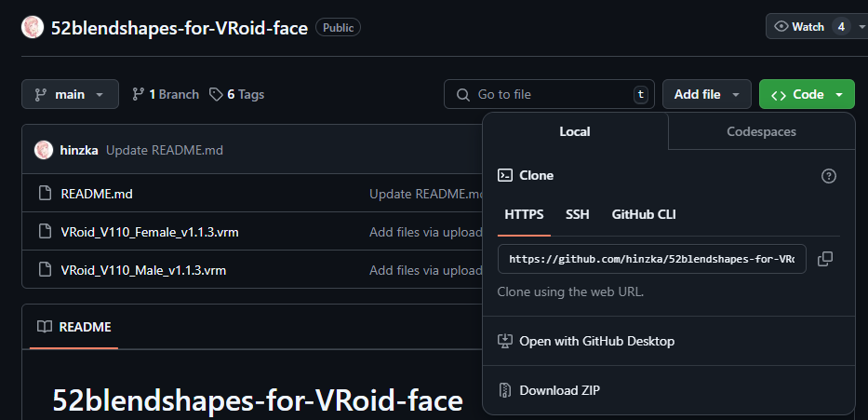Select the GitHub CLI clone tab

coord(644,214)
